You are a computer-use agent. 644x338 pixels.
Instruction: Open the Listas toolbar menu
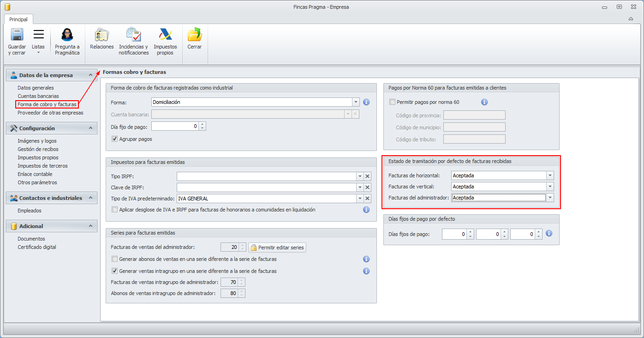[38, 42]
